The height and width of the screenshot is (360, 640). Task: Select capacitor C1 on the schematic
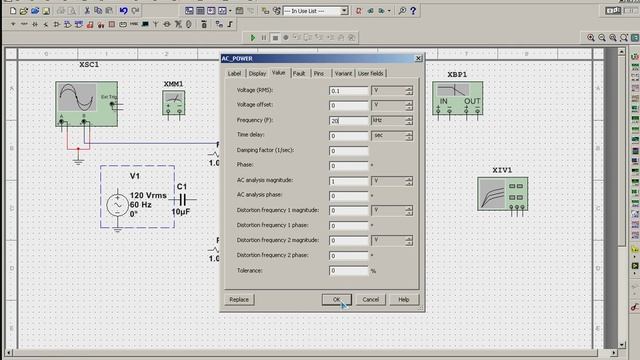pos(182,200)
